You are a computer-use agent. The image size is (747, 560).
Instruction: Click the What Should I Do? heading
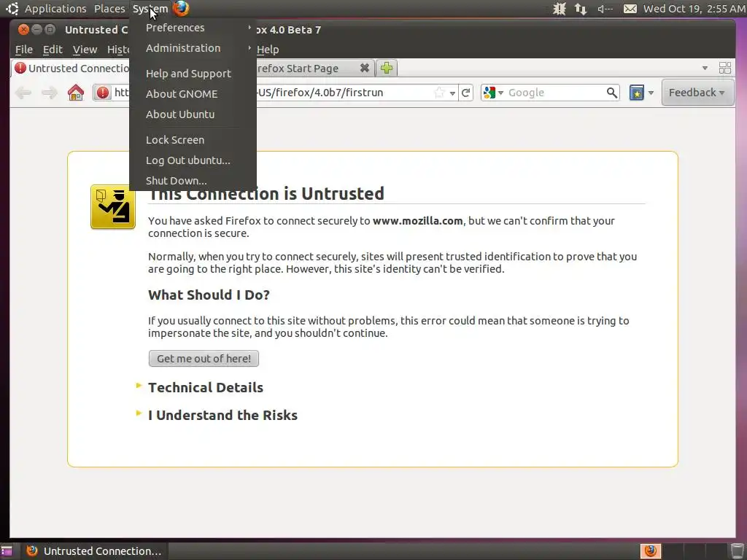(x=209, y=295)
